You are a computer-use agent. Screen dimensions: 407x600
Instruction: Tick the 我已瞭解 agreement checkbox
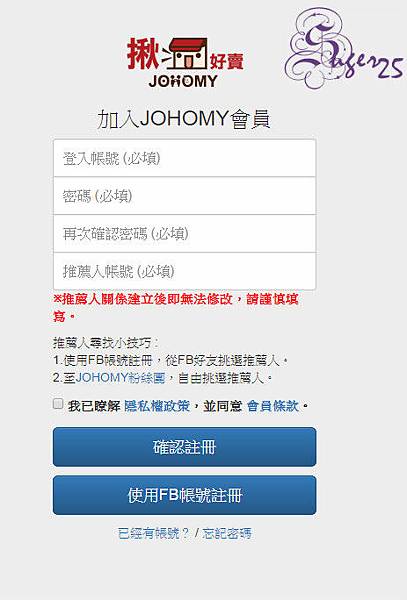[x=58, y=404]
